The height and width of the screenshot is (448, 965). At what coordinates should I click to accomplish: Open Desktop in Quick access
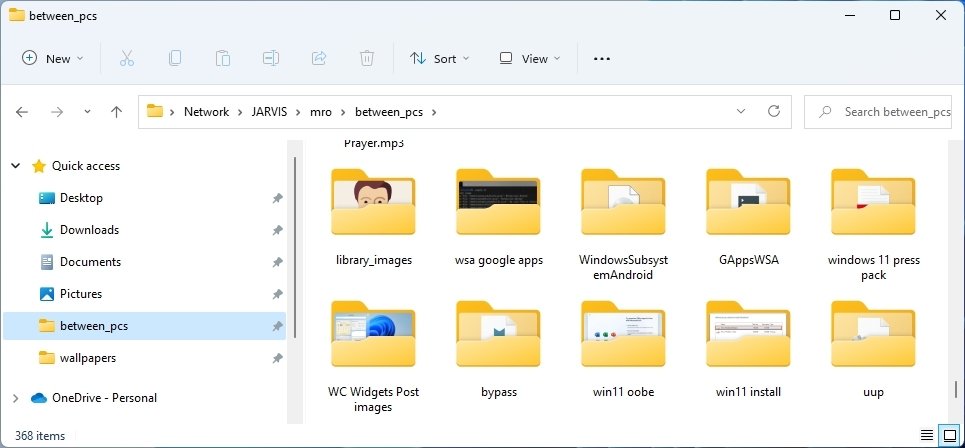[81, 198]
